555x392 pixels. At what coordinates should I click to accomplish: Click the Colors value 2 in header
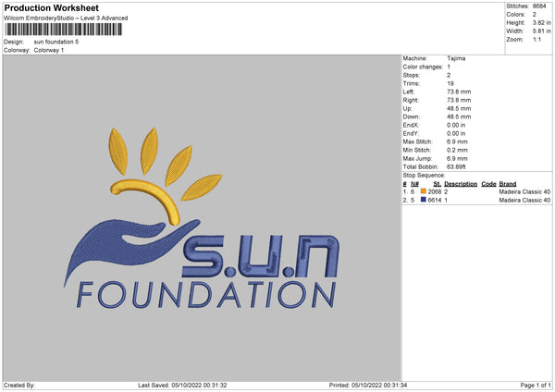click(x=534, y=15)
